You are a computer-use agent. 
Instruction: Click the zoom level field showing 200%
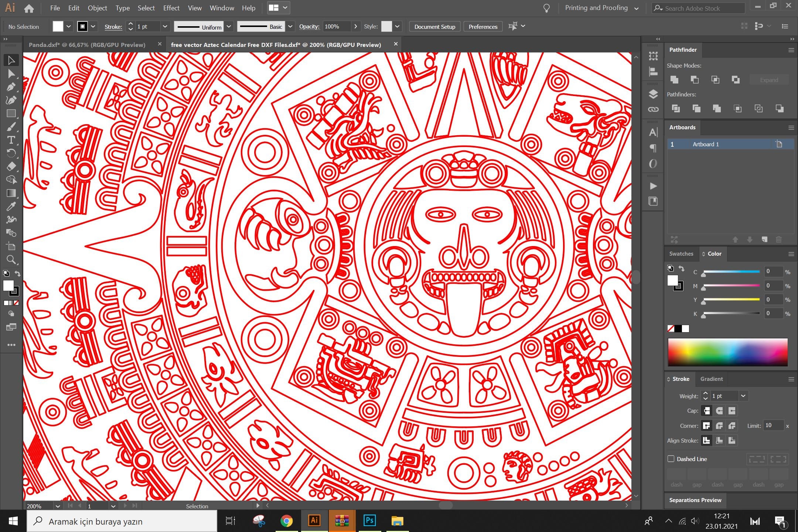point(35,506)
